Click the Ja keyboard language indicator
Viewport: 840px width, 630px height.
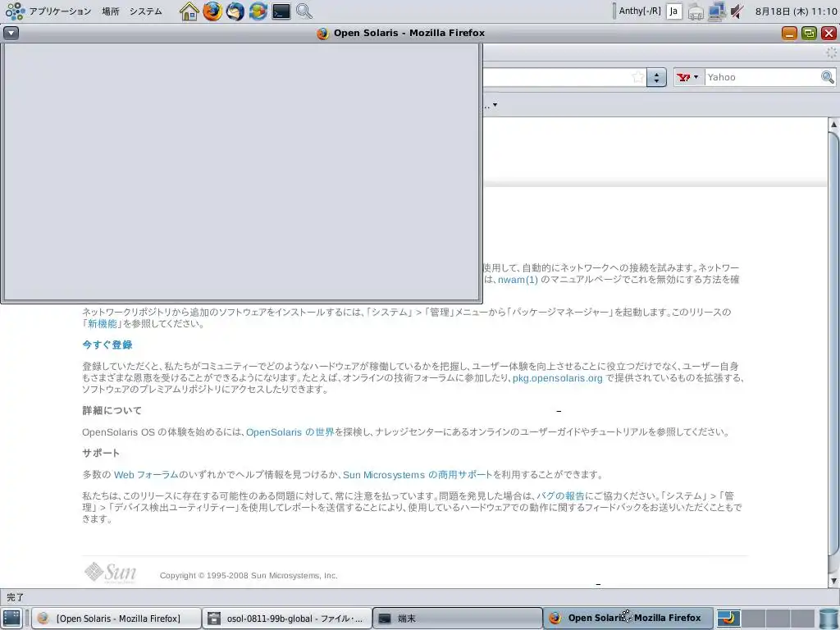point(674,11)
